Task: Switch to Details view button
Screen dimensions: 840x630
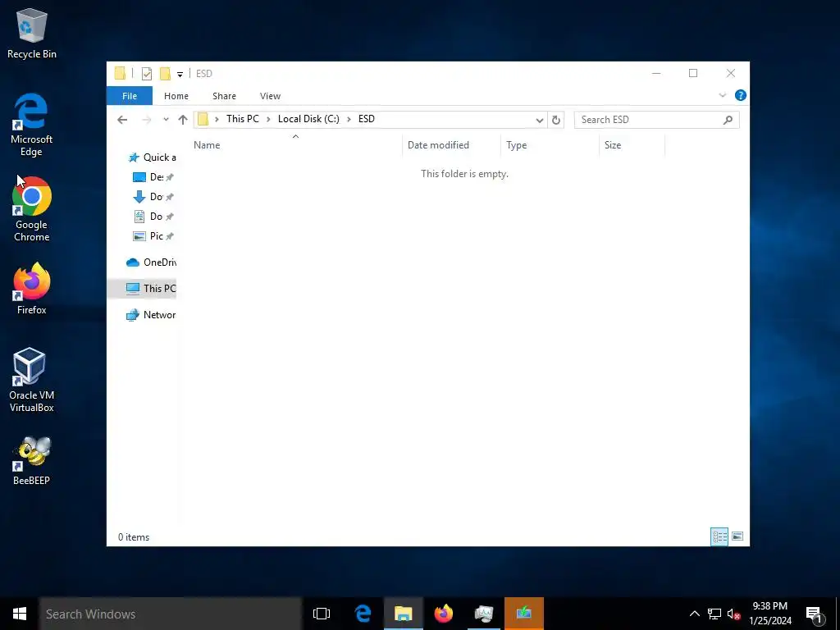Action: [719, 536]
